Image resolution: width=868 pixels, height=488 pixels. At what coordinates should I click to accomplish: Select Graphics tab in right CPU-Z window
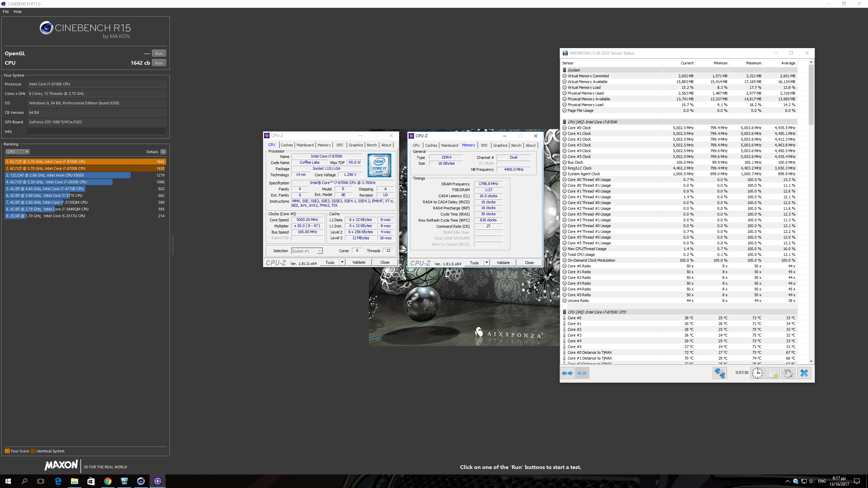coord(500,145)
